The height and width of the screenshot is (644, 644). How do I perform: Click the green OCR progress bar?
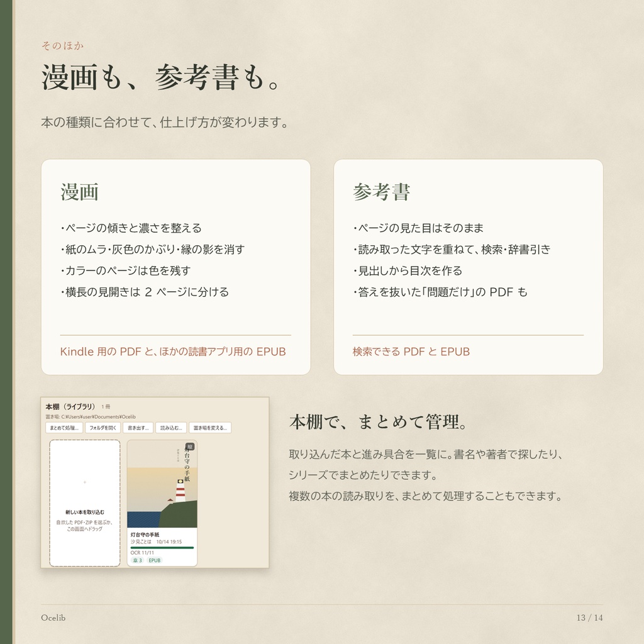tap(162, 548)
